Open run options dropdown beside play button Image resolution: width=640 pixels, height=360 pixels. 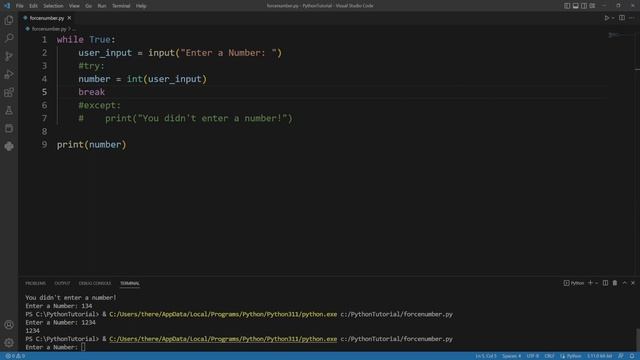pyautogui.click(x=613, y=18)
